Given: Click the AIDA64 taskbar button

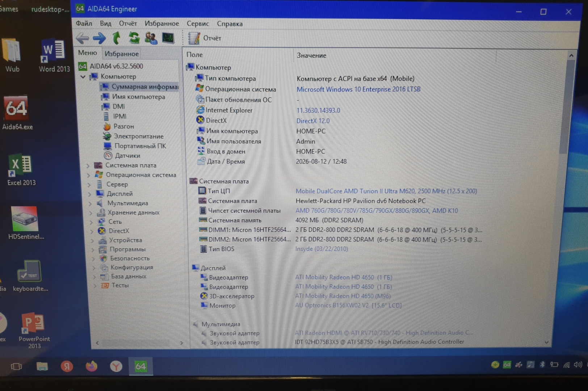Looking at the screenshot, I should coord(140,366).
